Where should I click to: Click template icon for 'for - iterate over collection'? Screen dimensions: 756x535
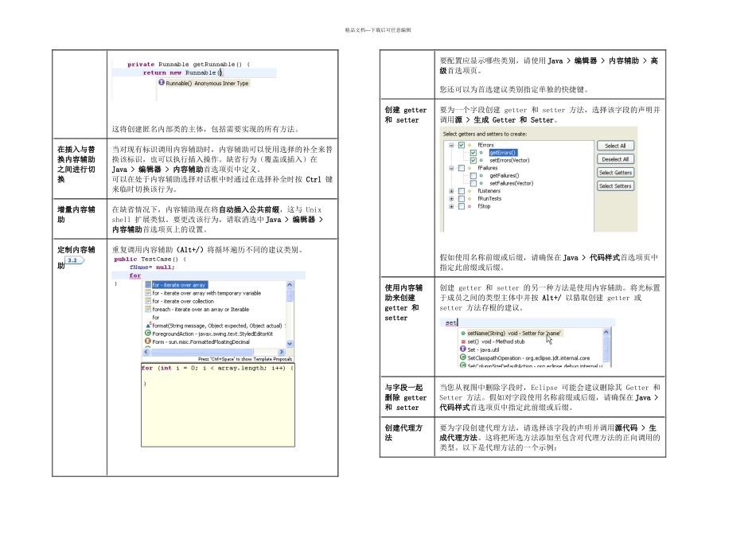coord(148,302)
